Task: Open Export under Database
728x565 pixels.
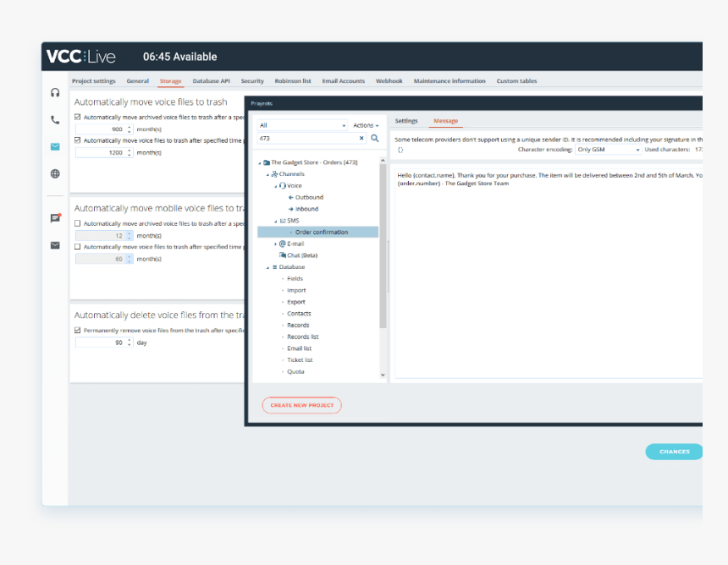Action: [x=296, y=302]
